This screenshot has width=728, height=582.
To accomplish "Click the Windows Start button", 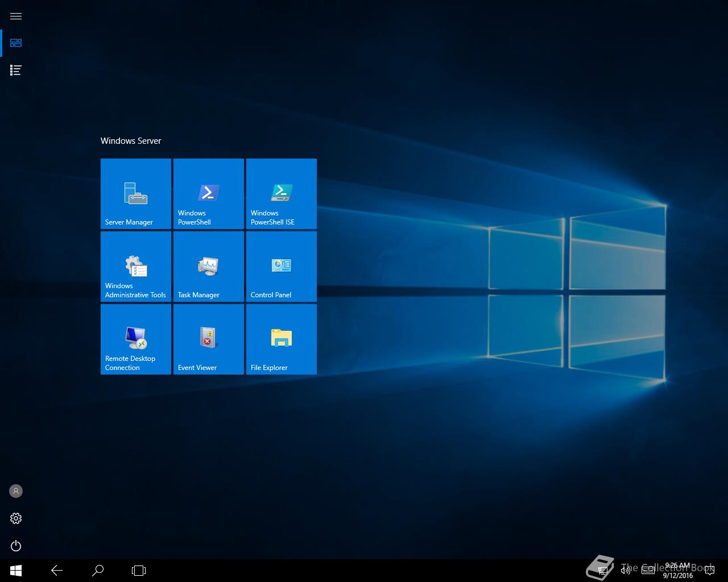I will click(x=16, y=571).
